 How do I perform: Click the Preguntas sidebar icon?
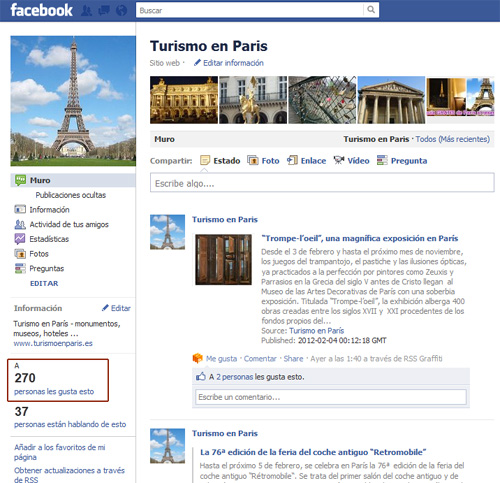click(x=20, y=268)
